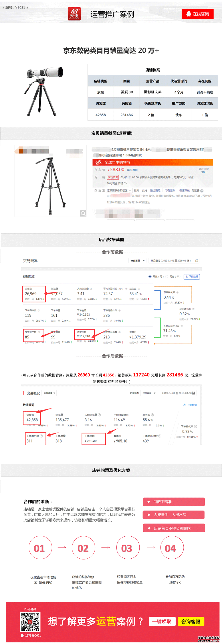Click the help icon next to 下单转化率 0.44%
This screenshot has width=222, height=644.
(177, 292)
